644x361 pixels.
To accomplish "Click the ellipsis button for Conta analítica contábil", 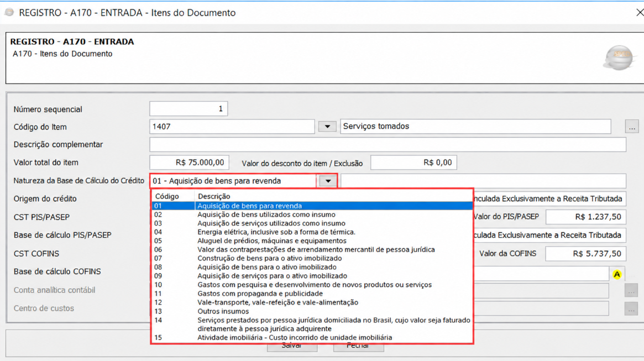I will (x=631, y=290).
